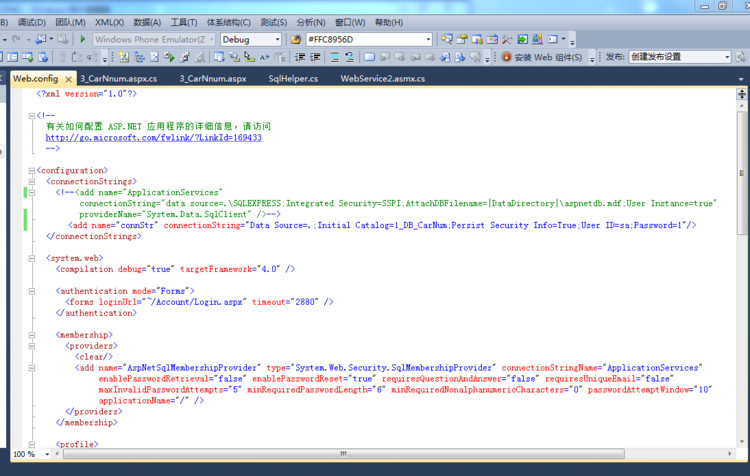750x476 pixels.
Task: Click the horizontal scroll-right arrow
Action: (x=729, y=454)
